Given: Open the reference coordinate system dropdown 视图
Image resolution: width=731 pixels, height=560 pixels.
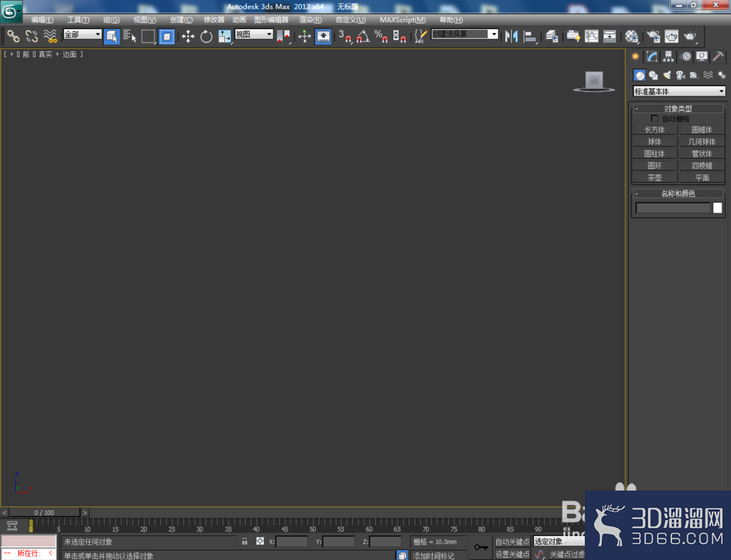Looking at the screenshot, I should tap(254, 34).
